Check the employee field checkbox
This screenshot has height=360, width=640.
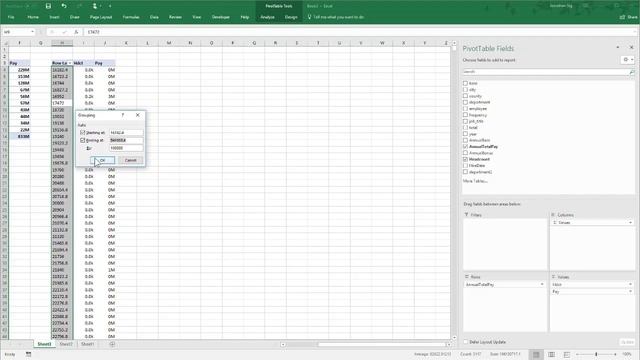click(x=465, y=109)
